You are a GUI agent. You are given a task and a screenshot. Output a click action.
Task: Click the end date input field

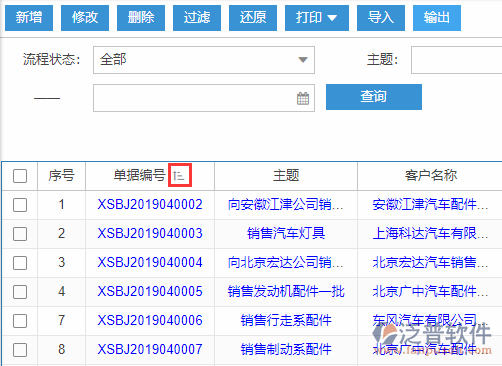204,98
